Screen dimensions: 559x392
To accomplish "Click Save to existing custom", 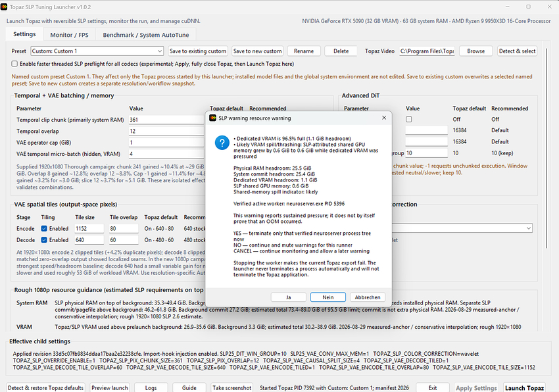I will coord(198,51).
